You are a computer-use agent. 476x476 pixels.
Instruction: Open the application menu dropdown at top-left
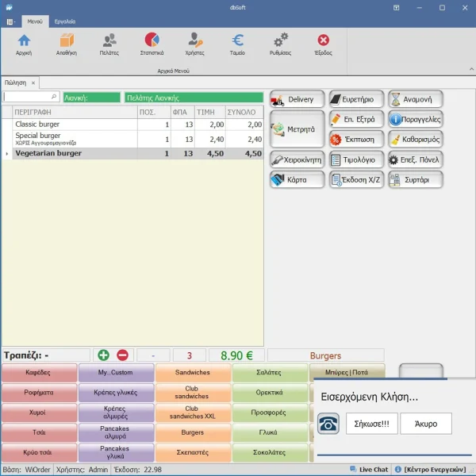click(x=10, y=21)
